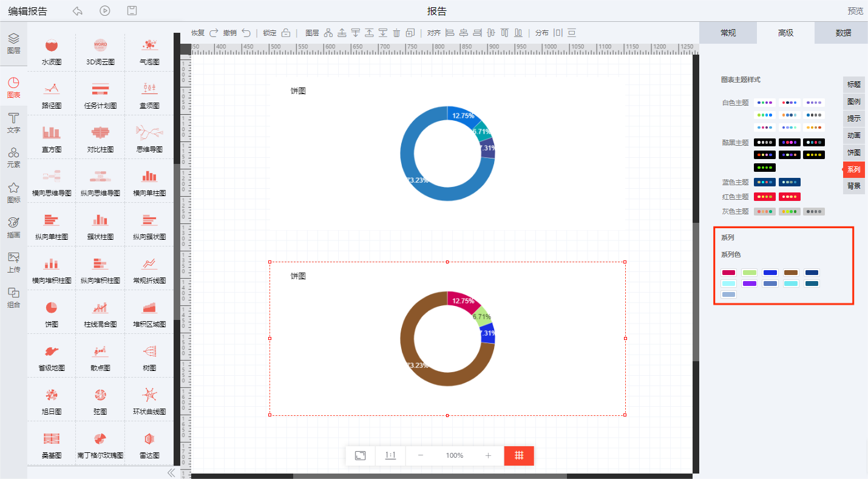Image resolution: width=868 pixels, height=479 pixels.
Task: Select the upper blue donut chart on canvas
Action: (x=447, y=155)
